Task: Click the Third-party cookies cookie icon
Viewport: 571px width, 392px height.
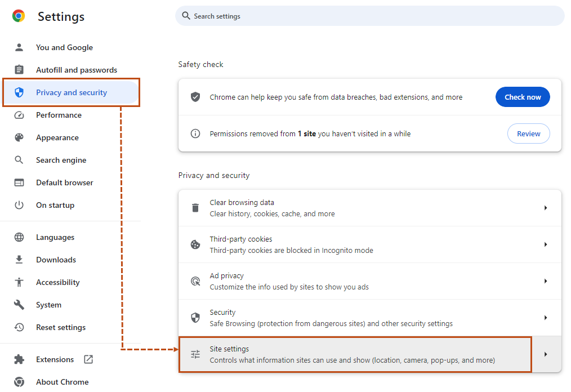Action: 195,244
